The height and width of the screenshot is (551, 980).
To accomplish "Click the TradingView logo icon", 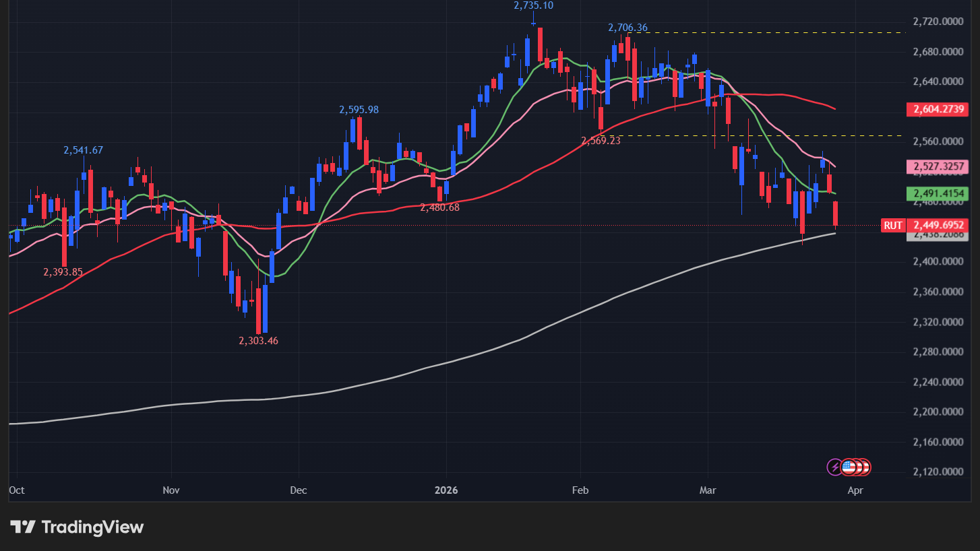I will (x=22, y=527).
